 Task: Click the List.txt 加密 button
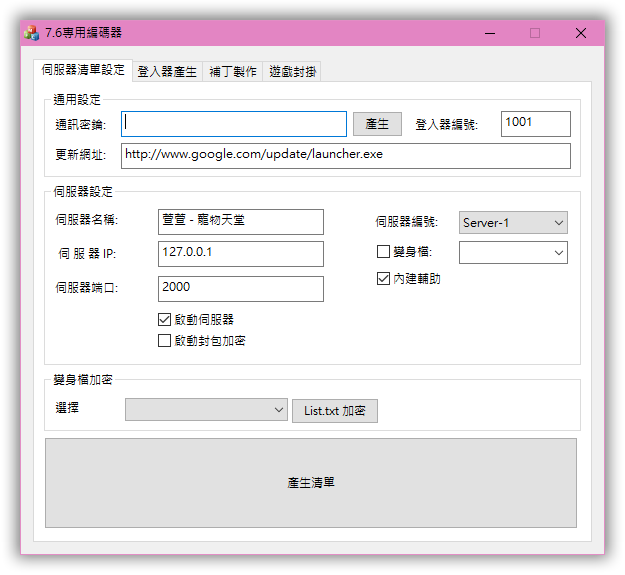(335, 411)
